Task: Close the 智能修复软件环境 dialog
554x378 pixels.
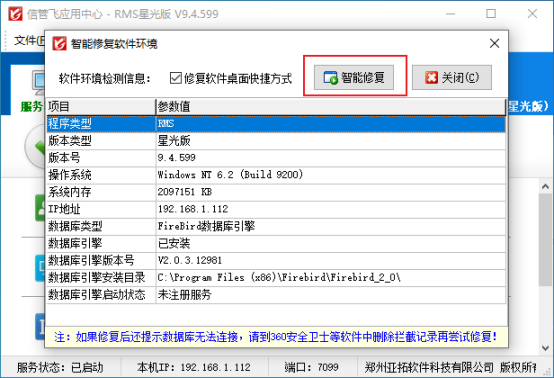Action: click(x=494, y=43)
